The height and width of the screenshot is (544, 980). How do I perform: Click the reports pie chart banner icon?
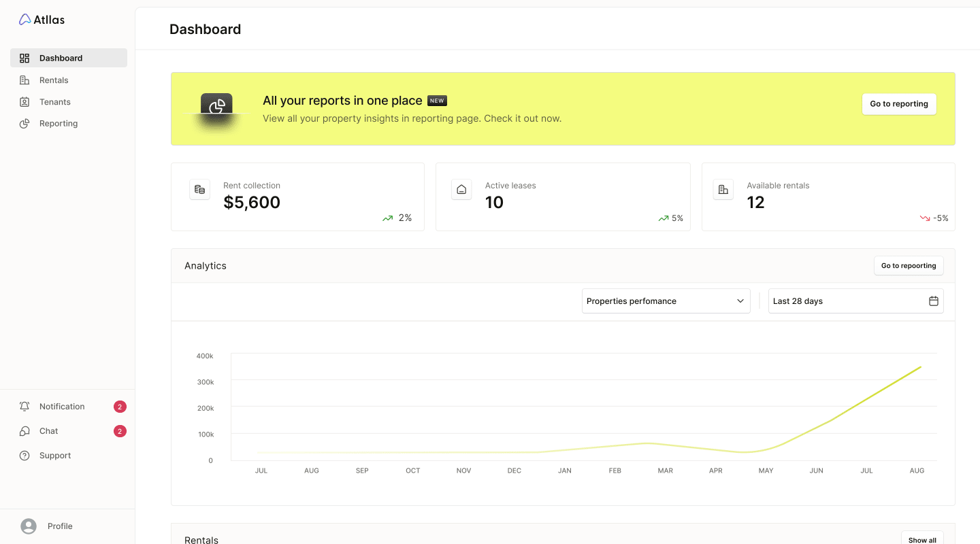(216, 106)
